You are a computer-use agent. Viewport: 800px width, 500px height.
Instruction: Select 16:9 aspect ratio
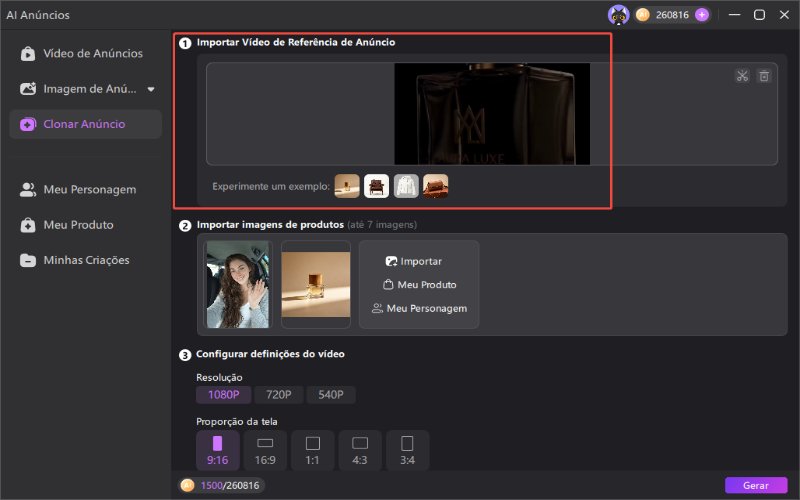click(265, 450)
